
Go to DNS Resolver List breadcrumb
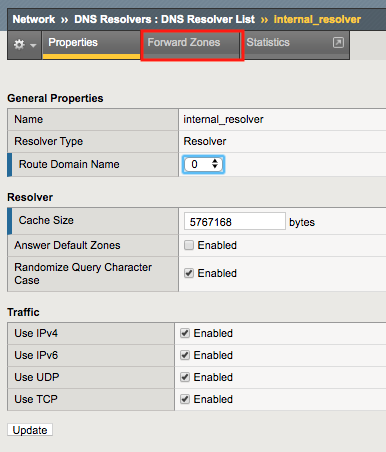(x=165, y=19)
